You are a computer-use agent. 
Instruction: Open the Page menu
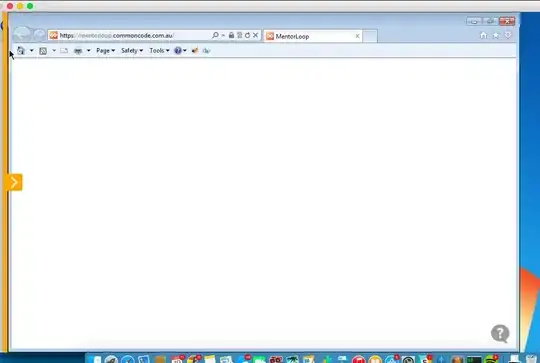[x=105, y=51]
